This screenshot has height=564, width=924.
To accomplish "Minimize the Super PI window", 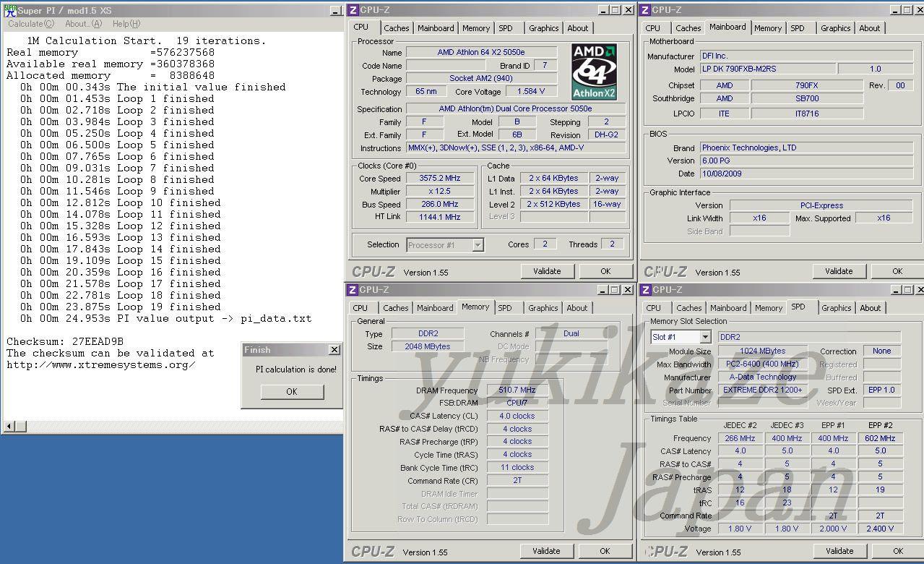I will pos(336,11).
